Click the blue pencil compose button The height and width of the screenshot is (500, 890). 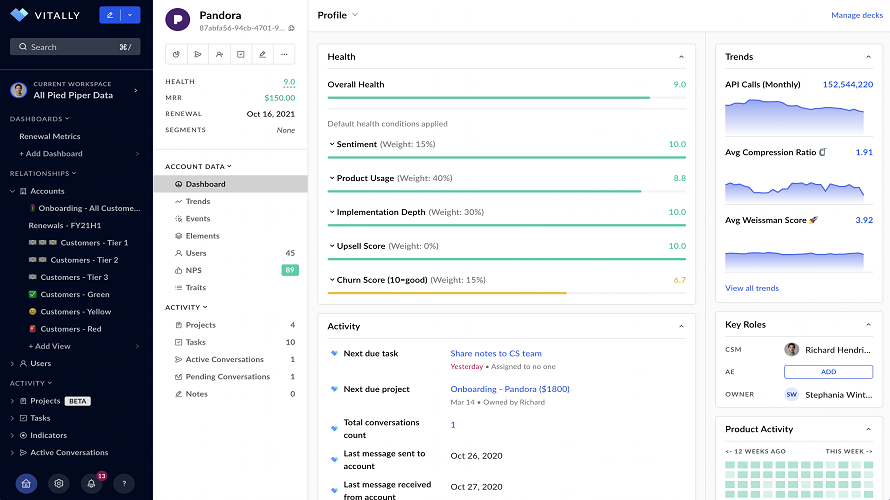tap(110, 15)
